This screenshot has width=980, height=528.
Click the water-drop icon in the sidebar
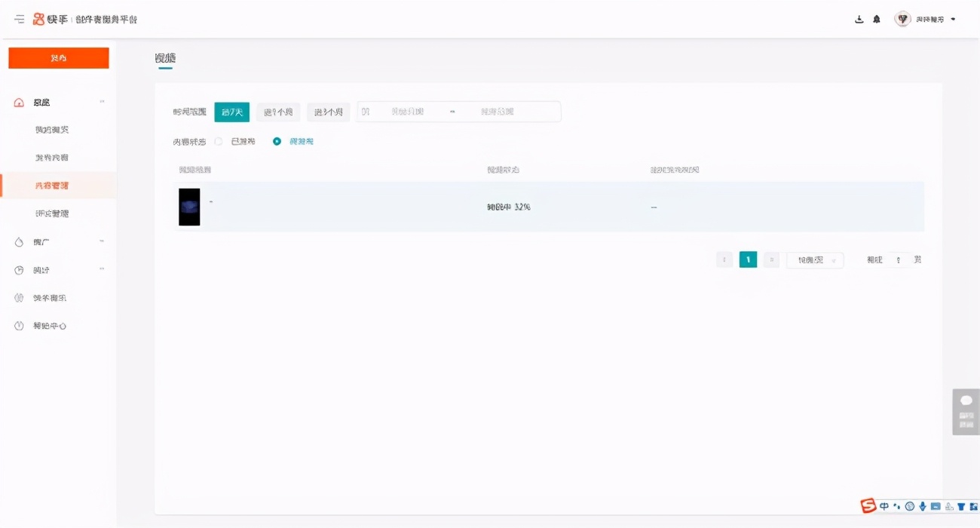(x=19, y=242)
